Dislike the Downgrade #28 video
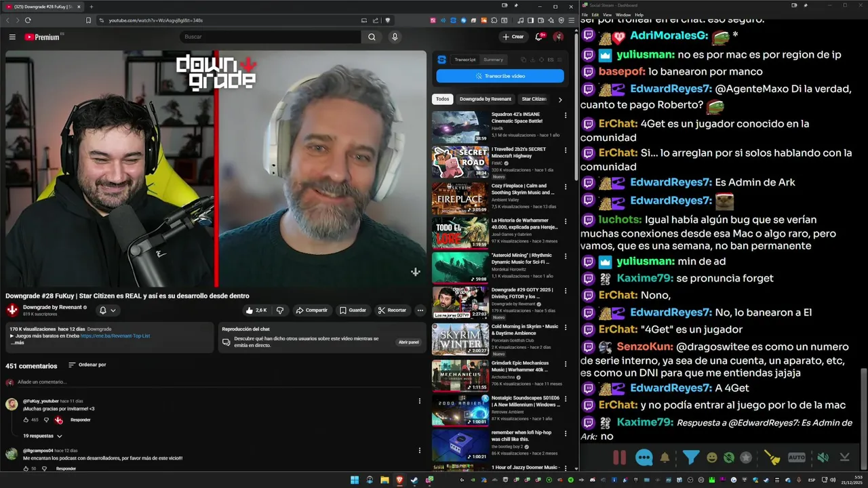Screen dimensions: 868x488 [x=279, y=310]
